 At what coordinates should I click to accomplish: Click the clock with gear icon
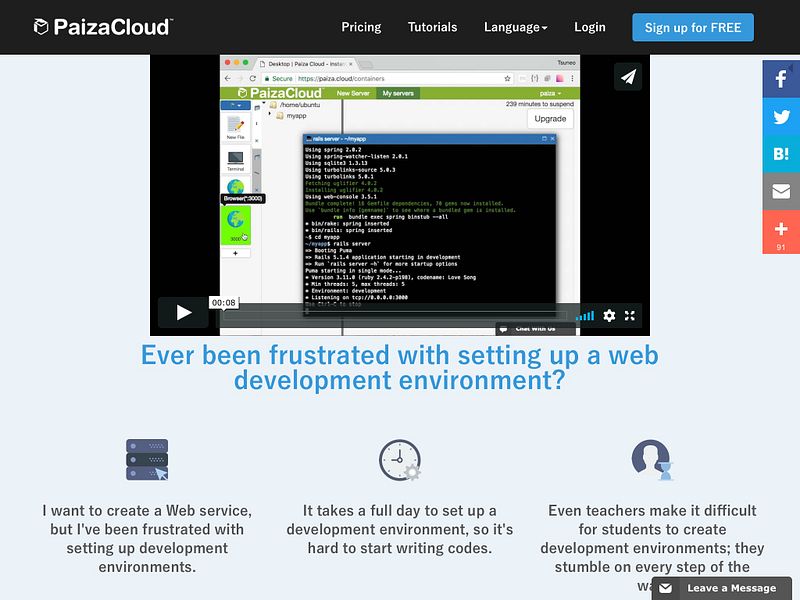pos(400,460)
